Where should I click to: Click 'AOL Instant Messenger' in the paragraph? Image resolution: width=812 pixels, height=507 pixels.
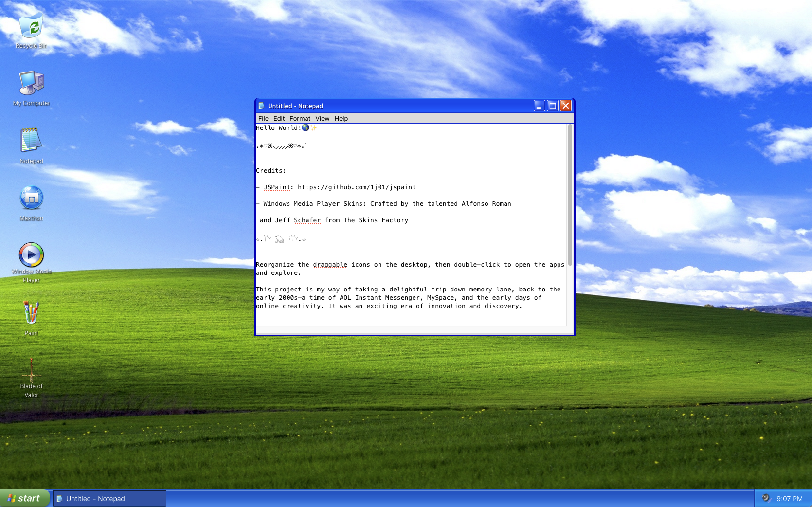click(380, 298)
